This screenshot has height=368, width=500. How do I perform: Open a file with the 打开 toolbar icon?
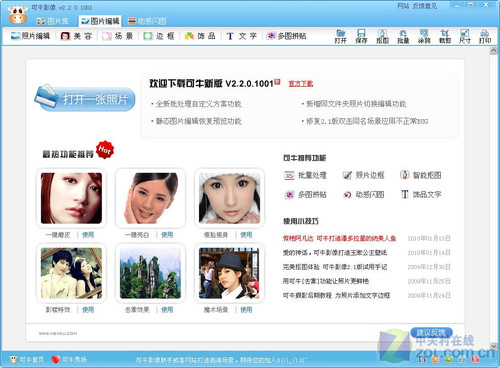340,36
